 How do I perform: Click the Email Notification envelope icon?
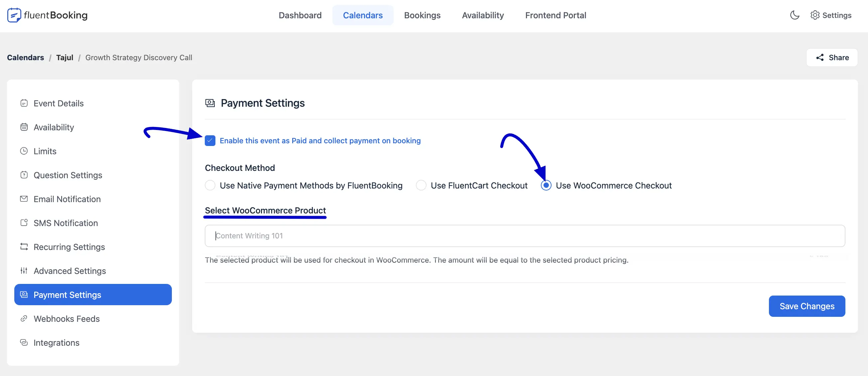pyautogui.click(x=24, y=199)
